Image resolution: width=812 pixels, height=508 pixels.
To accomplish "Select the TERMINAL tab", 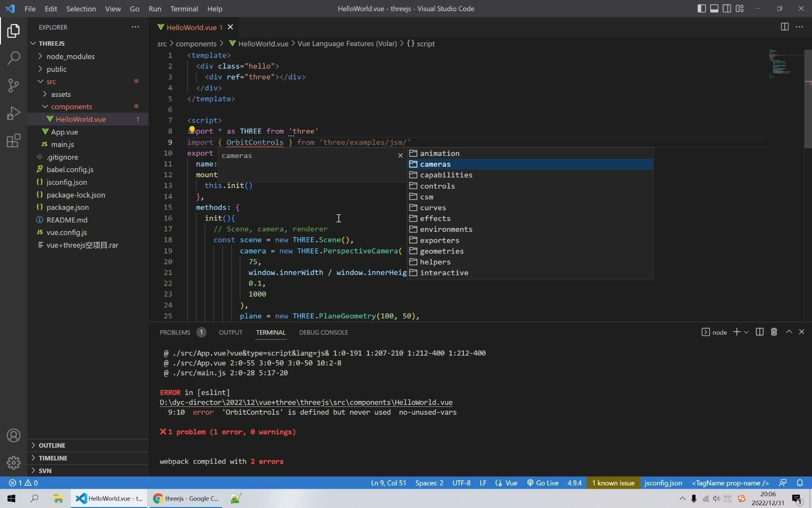I will point(271,332).
